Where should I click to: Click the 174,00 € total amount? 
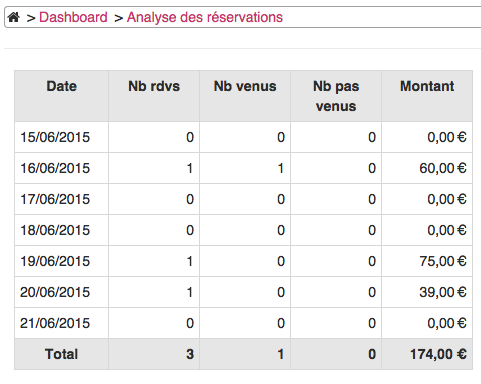(x=427, y=354)
